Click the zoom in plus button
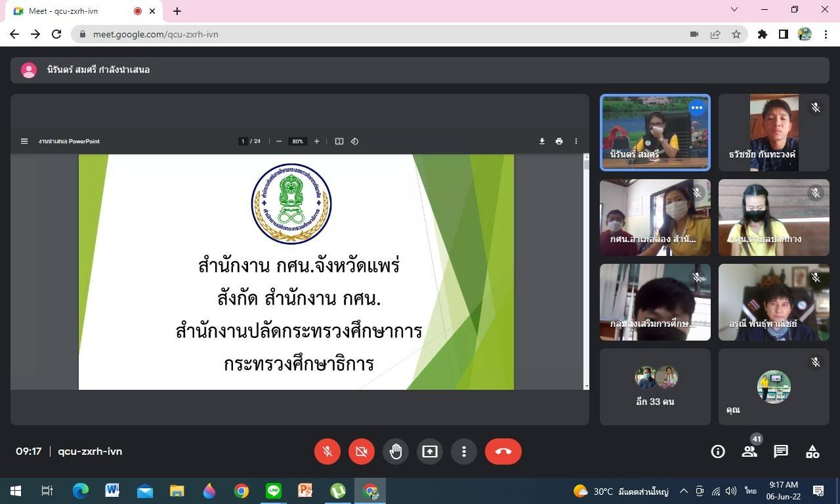Image resolution: width=840 pixels, height=504 pixels. [317, 141]
